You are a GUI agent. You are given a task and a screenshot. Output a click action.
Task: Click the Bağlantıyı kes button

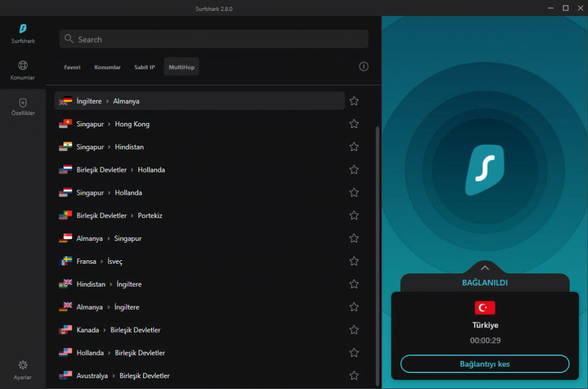pyautogui.click(x=485, y=364)
